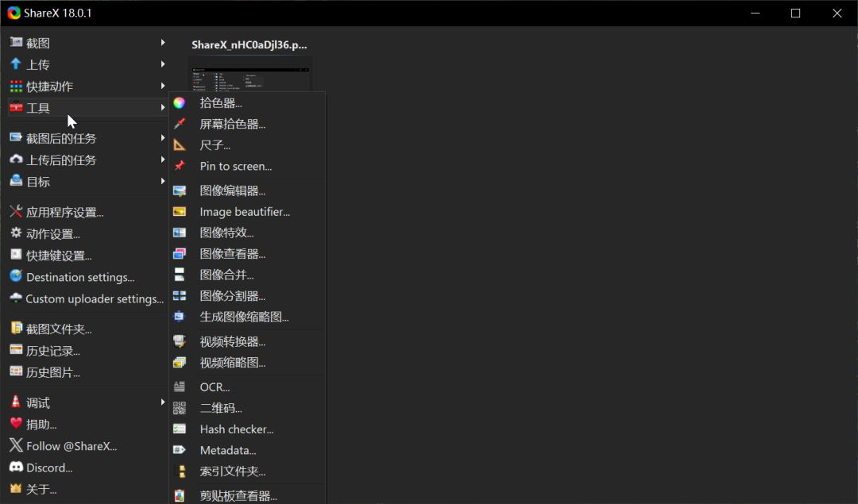Click the 调试 debug cone icon
Viewport: 858px width, 504px height.
click(16, 402)
